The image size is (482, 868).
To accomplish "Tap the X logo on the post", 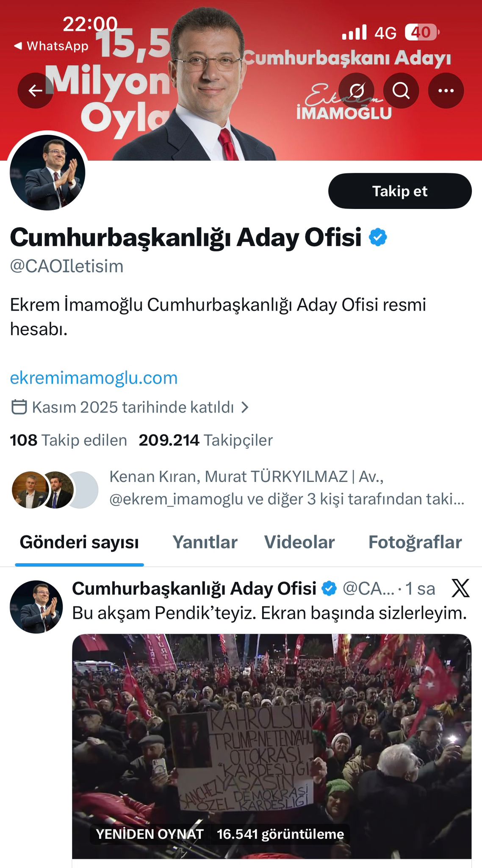I will [x=460, y=588].
